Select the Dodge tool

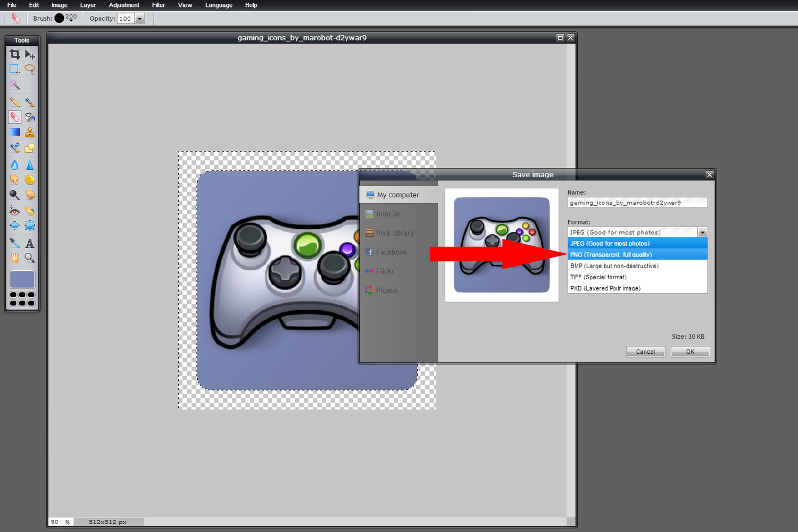(x=14, y=195)
